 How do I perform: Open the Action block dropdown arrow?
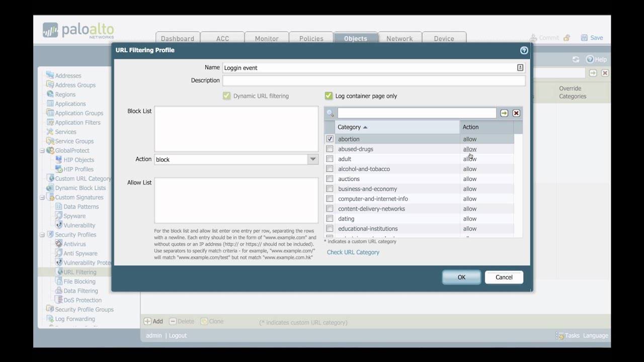tap(312, 159)
